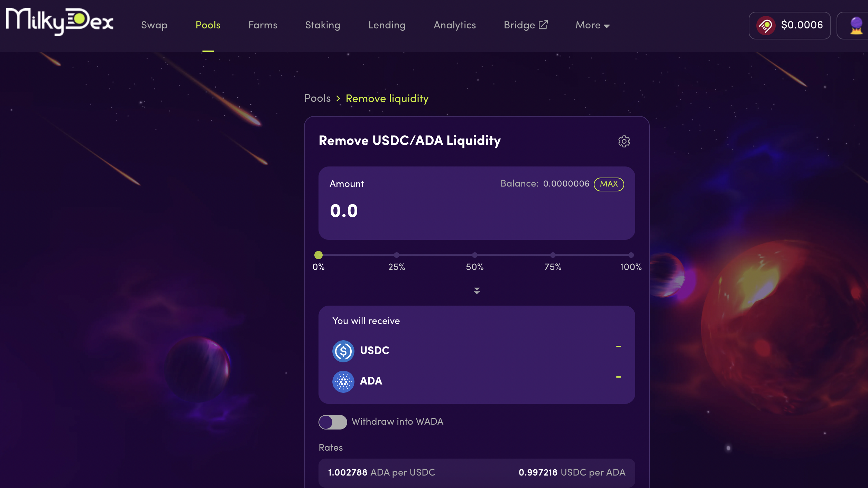Click the 50% label
The width and height of the screenshot is (868, 488).
(x=475, y=267)
